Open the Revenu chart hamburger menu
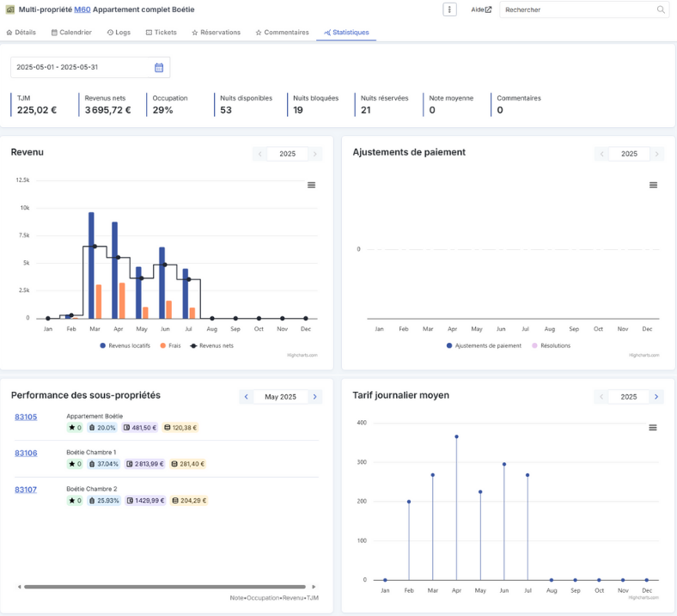677x616 pixels. coord(311,185)
